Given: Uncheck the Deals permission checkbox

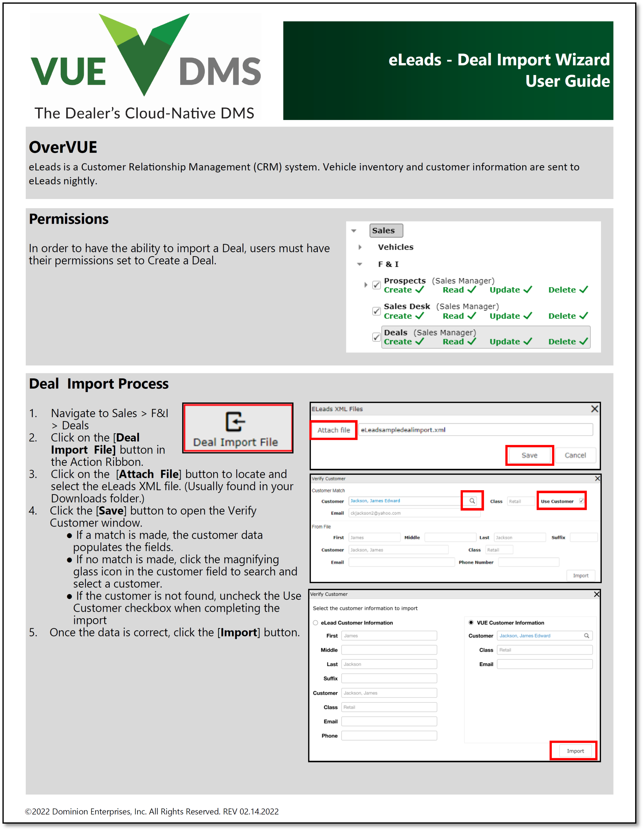Looking at the screenshot, I should coord(376,337).
